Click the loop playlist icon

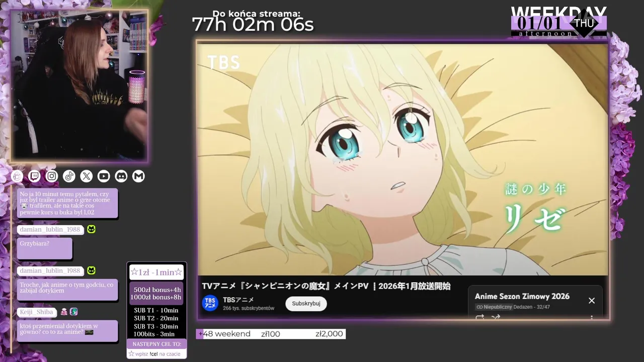click(479, 317)
